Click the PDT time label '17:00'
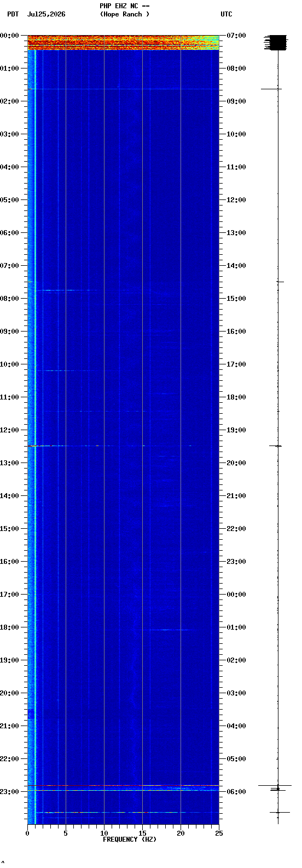The height and width of the screenshot is (868, 302). coord(9,595)
